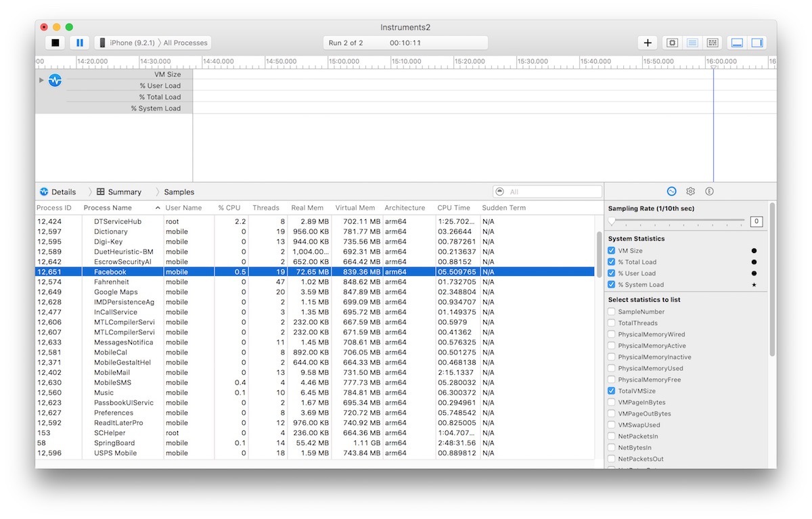Toggle the right inspector pane visibility icon
Image resolution: width=812 pixels, height=519 pixels.
pos(757,43)
